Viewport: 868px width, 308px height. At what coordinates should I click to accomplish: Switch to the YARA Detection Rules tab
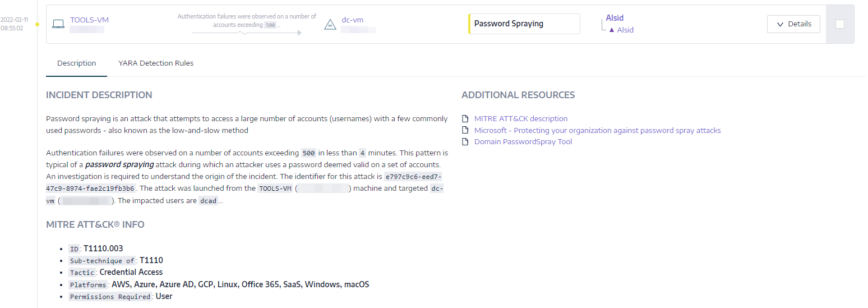[156, 63]
